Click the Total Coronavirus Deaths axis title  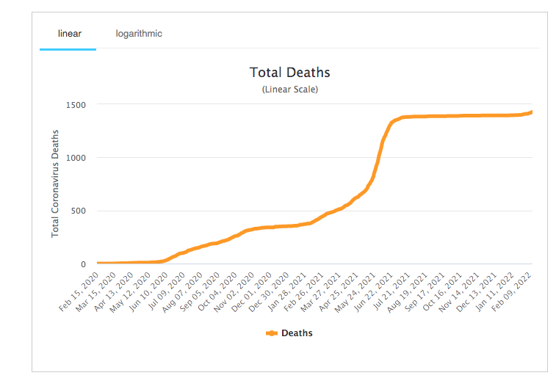coord(55,184)
